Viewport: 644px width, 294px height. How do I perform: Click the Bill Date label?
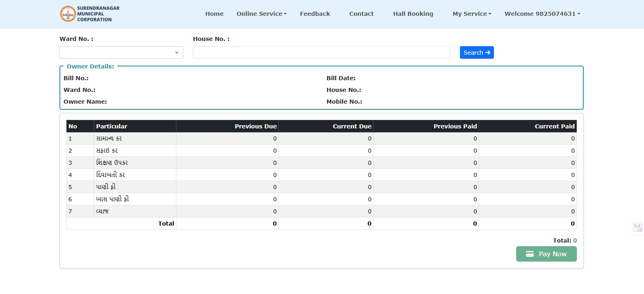click(341, 78)
